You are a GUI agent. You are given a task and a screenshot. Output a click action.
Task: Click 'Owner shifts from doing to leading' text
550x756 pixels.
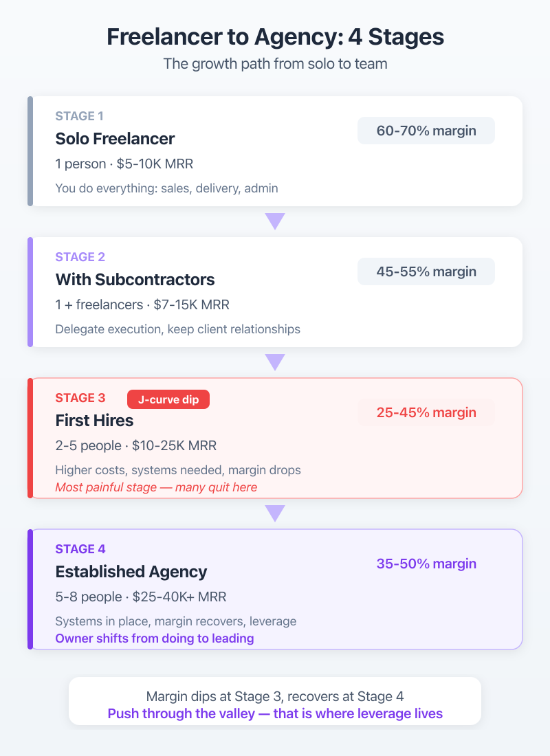[155, 638]
